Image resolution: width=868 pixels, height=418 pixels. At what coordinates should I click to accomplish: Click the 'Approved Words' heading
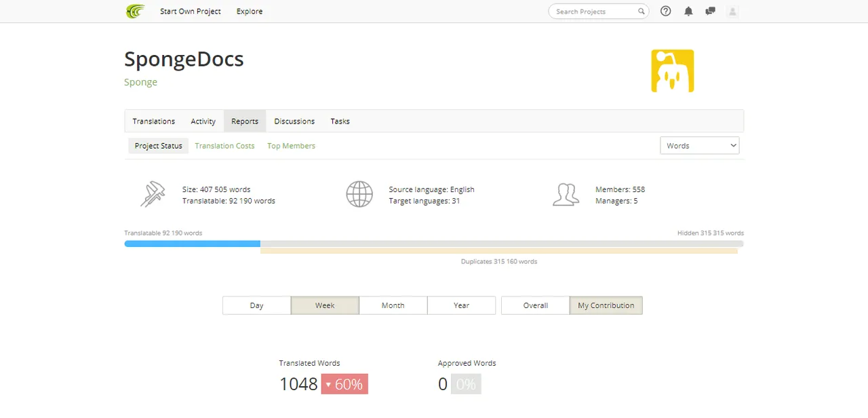467,363
